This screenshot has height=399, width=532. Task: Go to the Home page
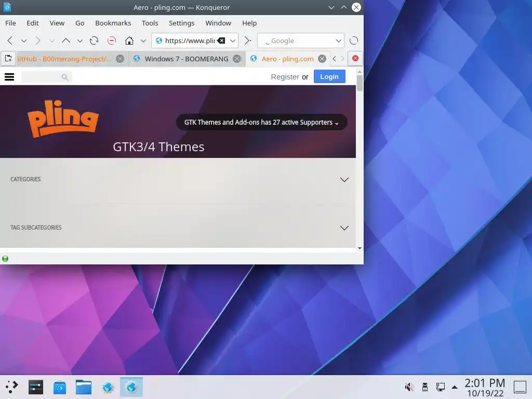tap(129, 41)
